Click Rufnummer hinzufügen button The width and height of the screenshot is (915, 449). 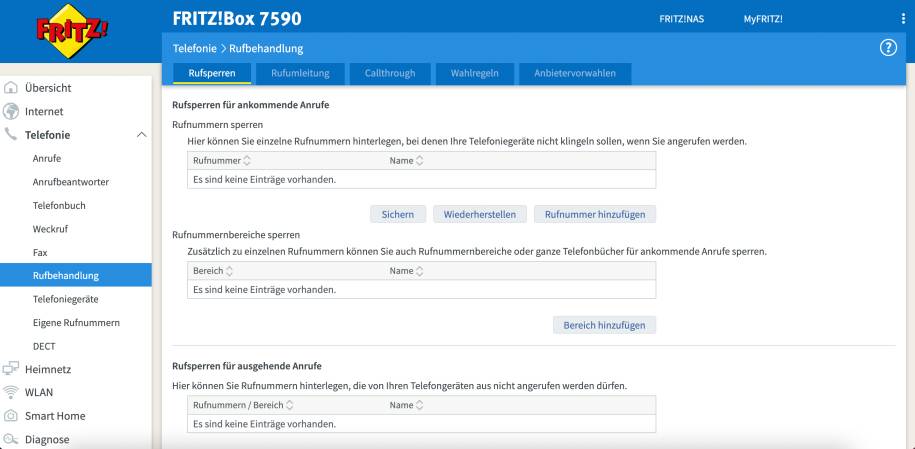595,214
